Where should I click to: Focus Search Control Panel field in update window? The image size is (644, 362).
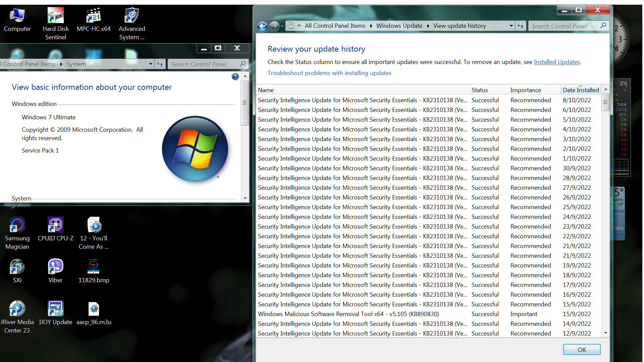click(x=563, y=26)
